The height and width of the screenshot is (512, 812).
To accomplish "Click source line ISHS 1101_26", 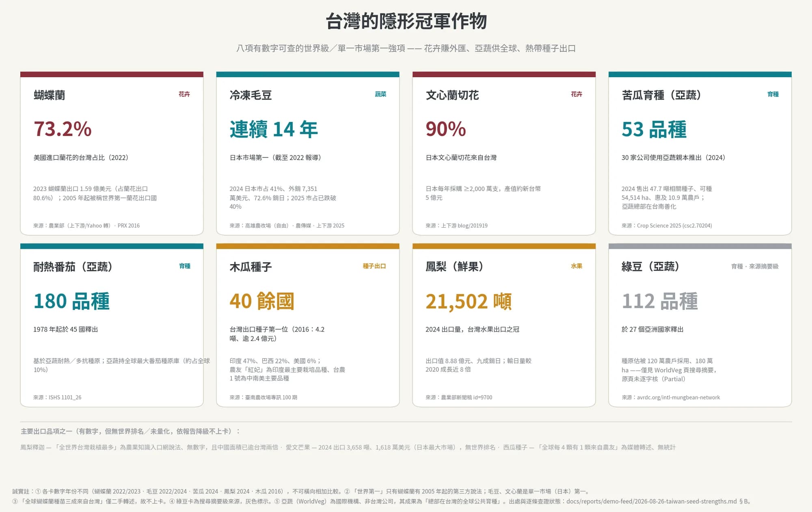I will [x=57, y=397].
